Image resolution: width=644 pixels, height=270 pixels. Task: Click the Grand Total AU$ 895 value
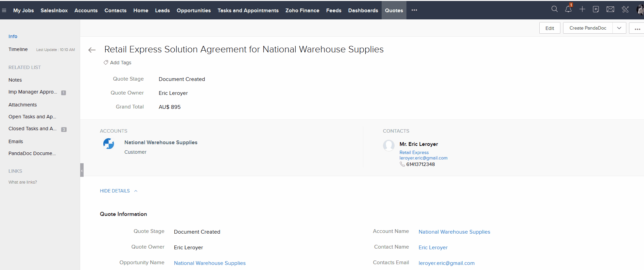[170, 107]
